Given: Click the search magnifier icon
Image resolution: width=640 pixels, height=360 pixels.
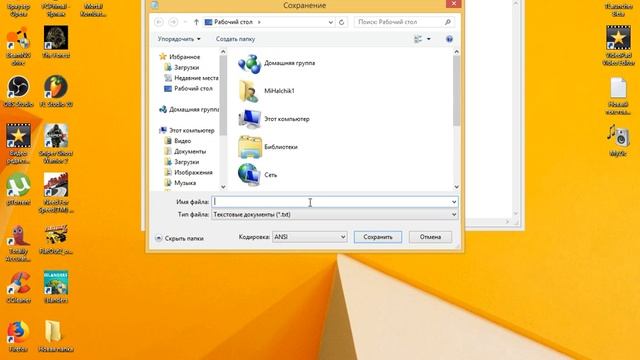Looking at the screenshot, I should point(448,22).
